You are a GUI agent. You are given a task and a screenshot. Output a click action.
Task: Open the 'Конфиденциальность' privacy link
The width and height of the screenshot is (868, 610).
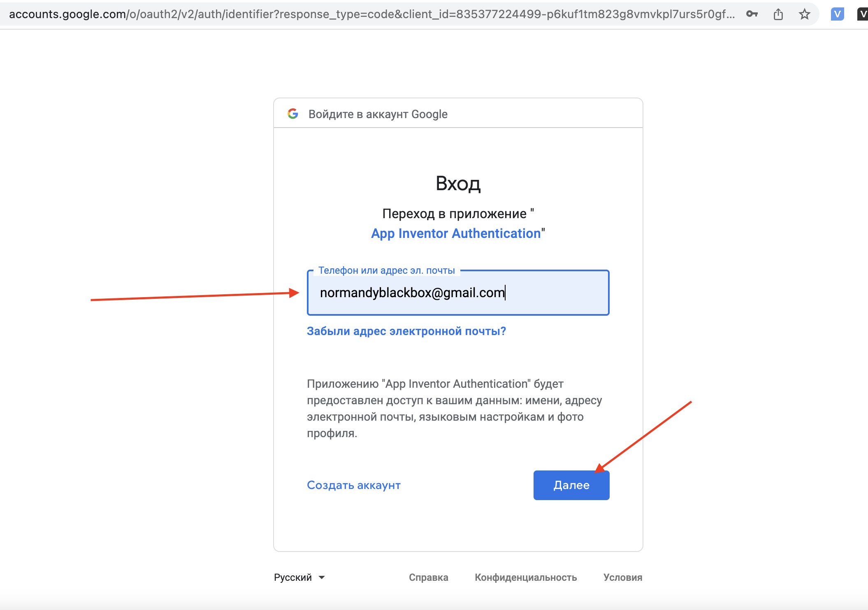tap(526, 577)
